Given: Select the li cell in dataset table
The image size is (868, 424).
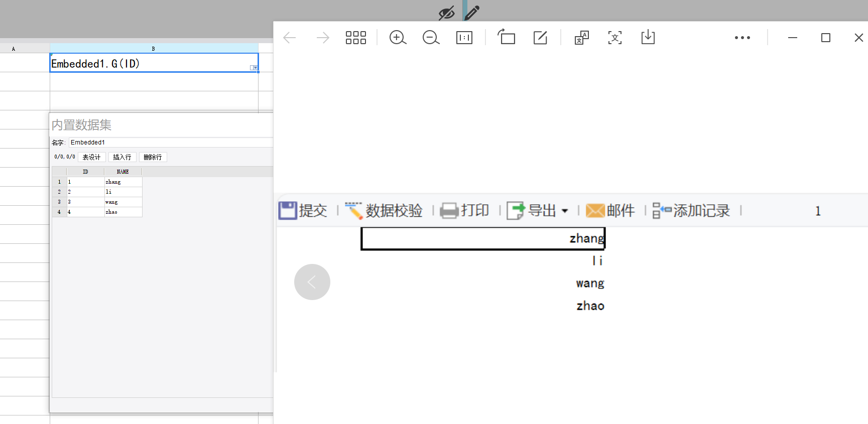Looking at the screenshot, I should point(123,192).
